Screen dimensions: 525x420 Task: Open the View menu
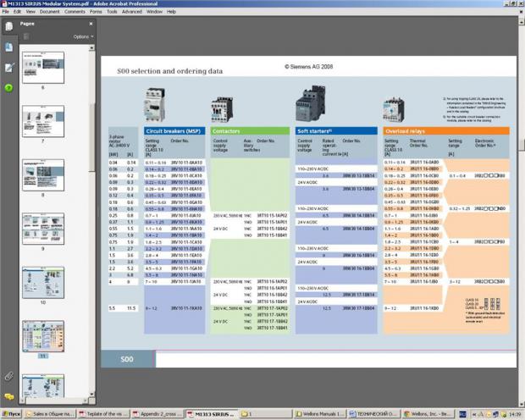30,11
